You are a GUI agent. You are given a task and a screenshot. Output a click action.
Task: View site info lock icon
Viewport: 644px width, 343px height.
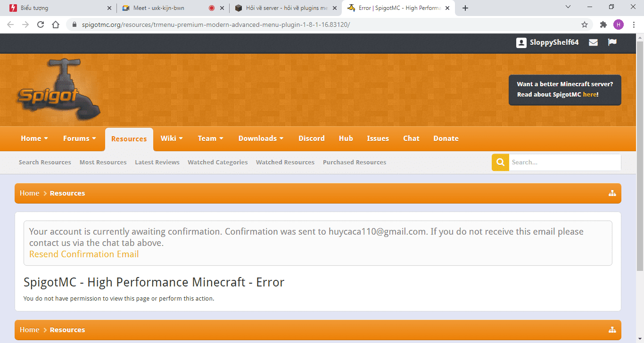74,24
